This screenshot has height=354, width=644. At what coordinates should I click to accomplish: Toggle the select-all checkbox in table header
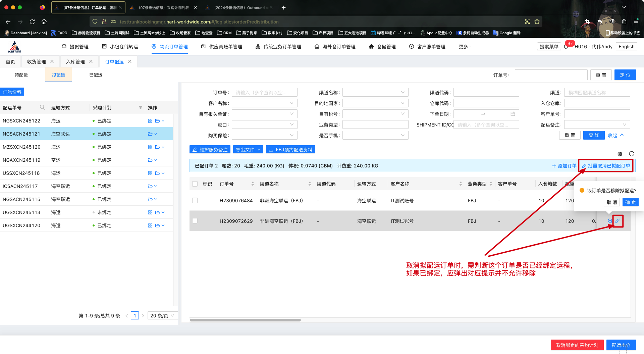(195, 184)
